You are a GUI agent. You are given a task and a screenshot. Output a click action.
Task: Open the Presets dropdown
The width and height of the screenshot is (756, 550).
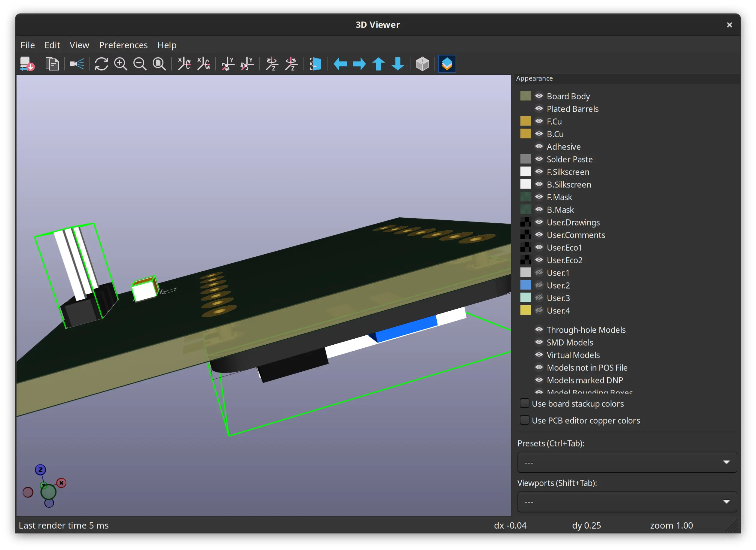point(627,462)
